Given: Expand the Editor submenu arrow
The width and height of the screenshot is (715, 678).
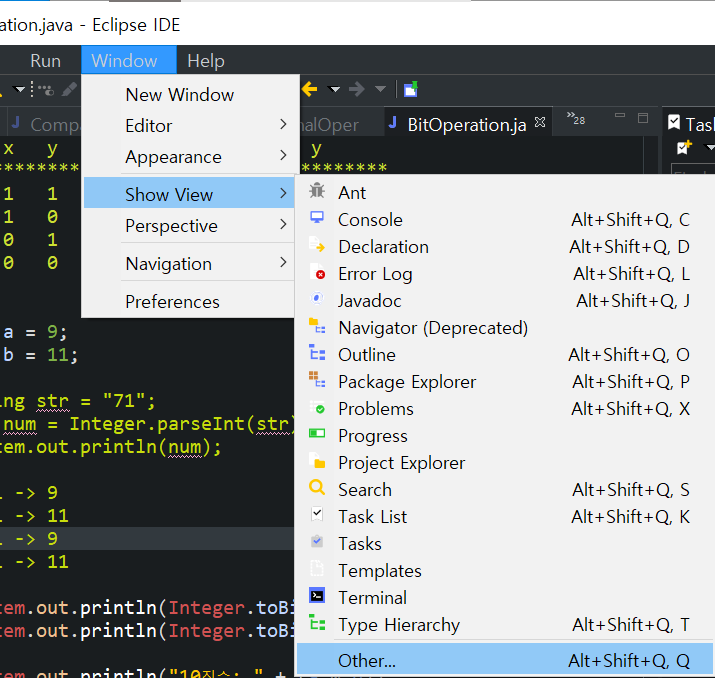Looking at the screenshot, I should click(283, 124).
